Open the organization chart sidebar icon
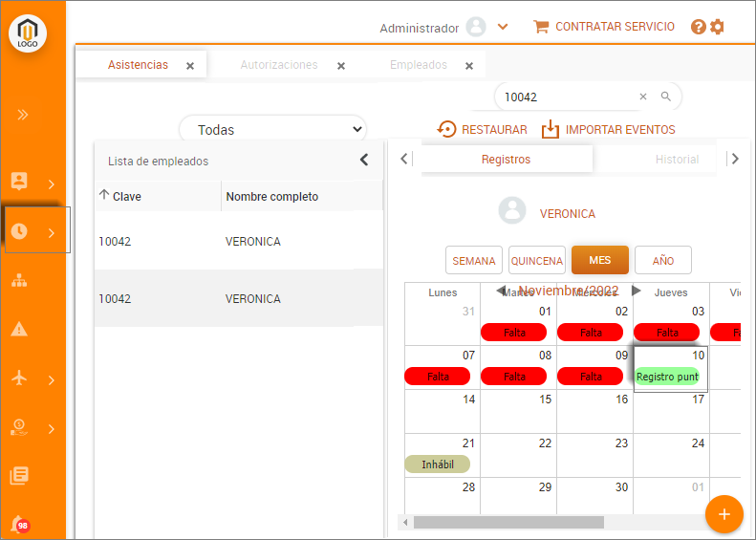This screenshot has height=540, width=756. tap(19, 280)
